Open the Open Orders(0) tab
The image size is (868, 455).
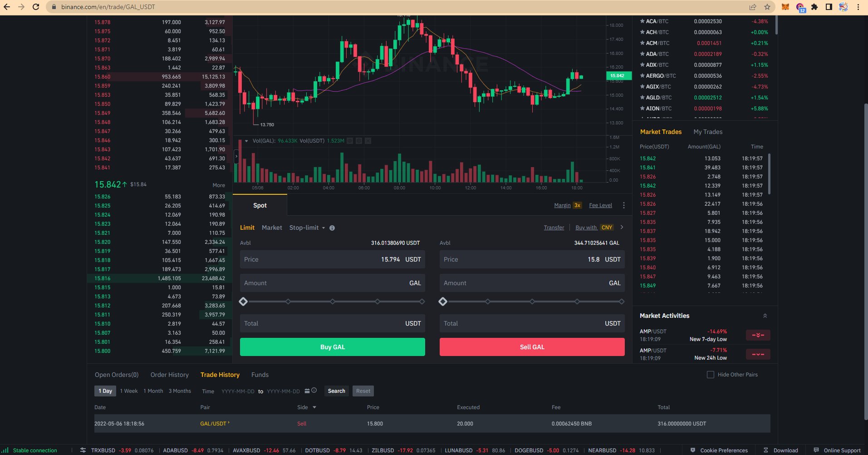(x=117, y=375)
